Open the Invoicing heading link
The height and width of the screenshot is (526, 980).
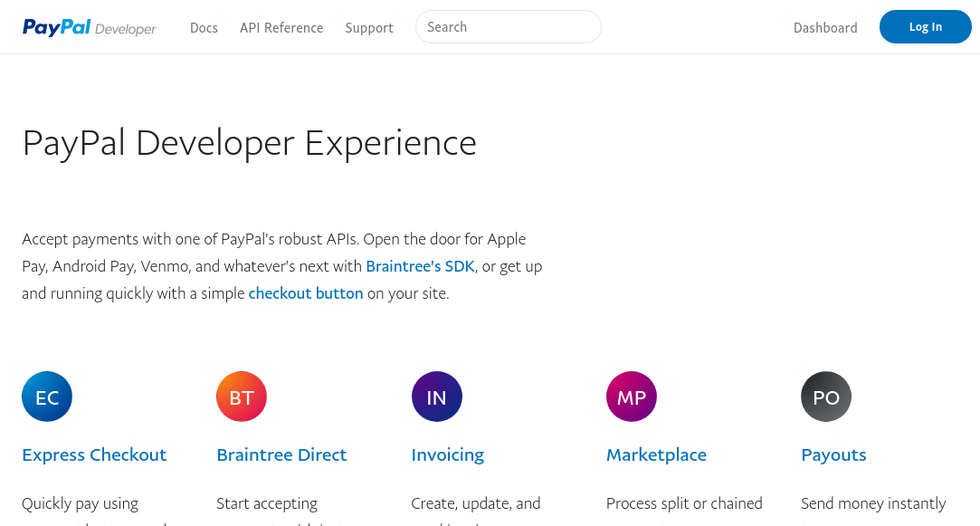[448, 454]
